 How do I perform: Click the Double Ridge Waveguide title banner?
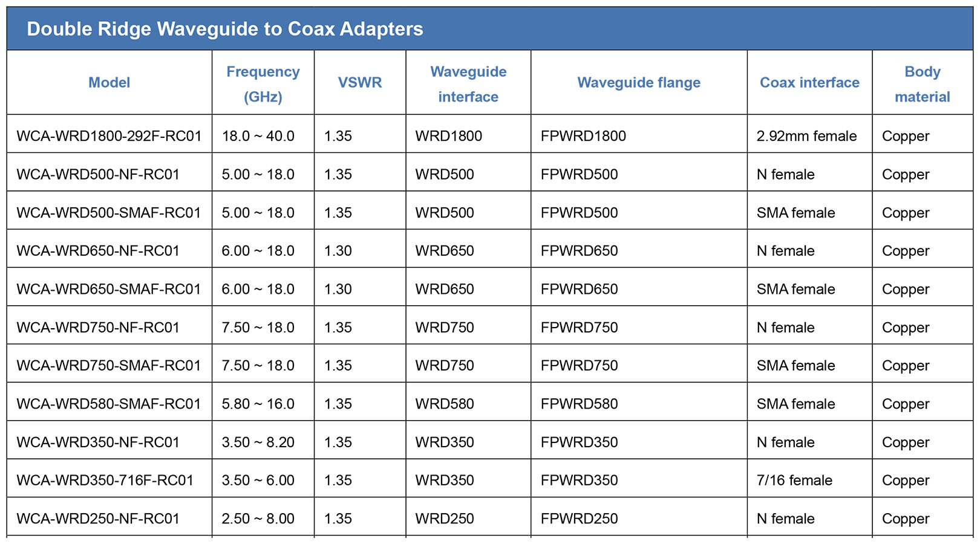click(490, 28)
